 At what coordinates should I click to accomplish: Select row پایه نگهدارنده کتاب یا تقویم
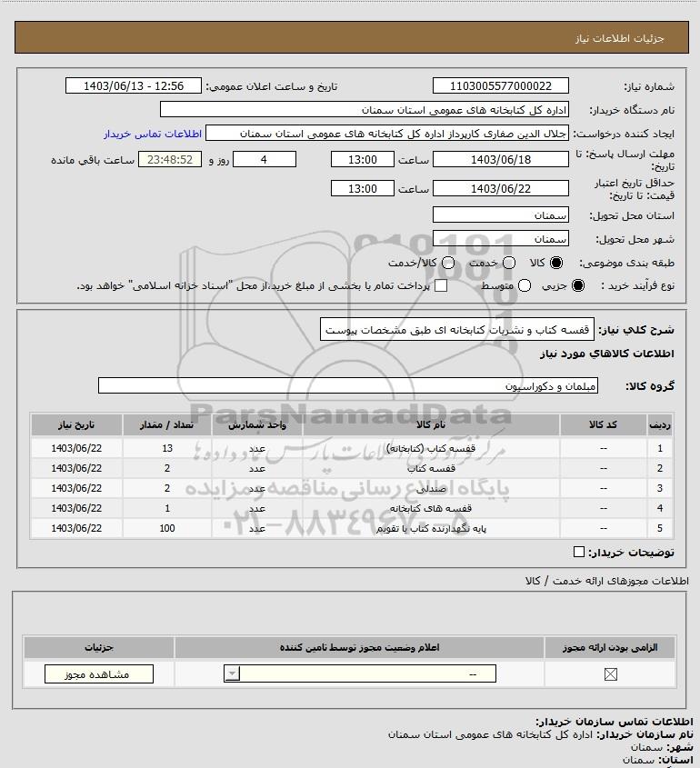(x=352, y=528)
